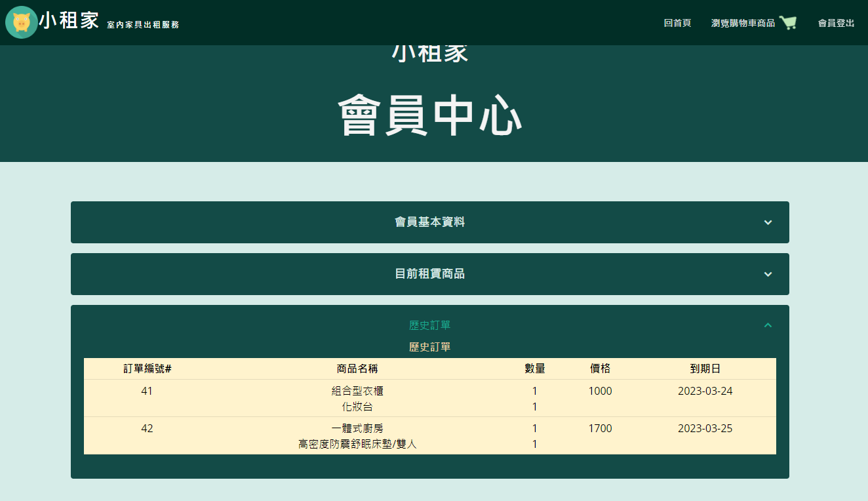Select the 歷史訂單 link inside the panel
The height and width of the screenshot is (501, 868).
pos(429,325)
